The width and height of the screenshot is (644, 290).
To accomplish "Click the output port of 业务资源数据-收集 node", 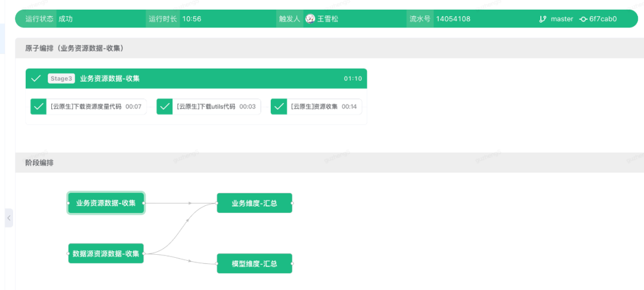I will coord(143,203).
